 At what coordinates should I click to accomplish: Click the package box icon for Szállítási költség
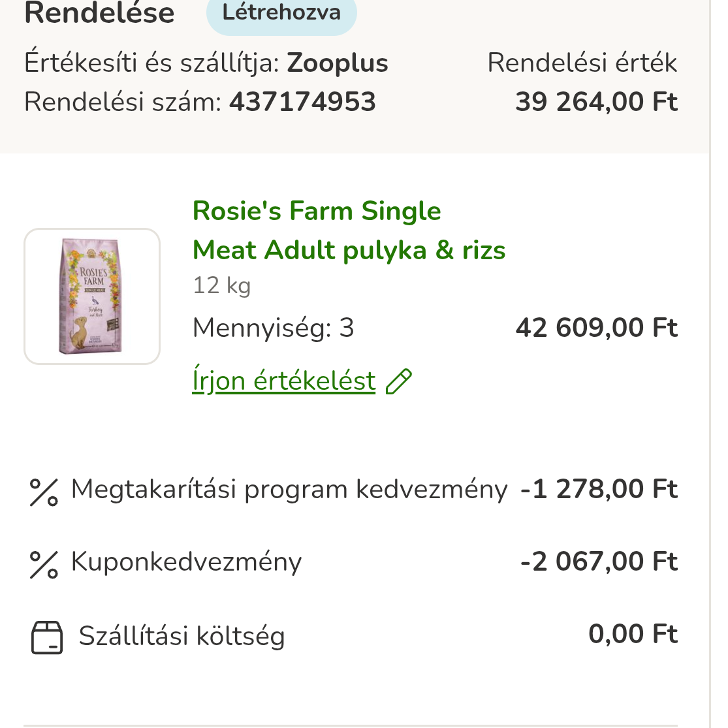(47, 637)
